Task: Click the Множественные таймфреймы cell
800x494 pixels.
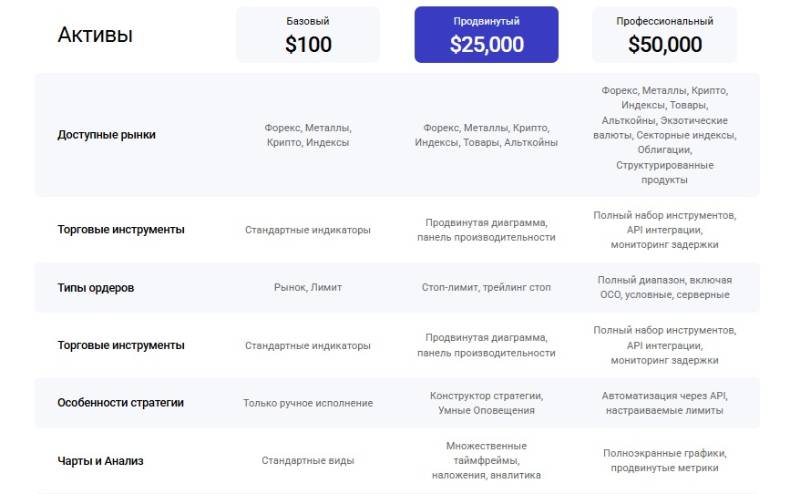Action: click(x=486, y=461)
